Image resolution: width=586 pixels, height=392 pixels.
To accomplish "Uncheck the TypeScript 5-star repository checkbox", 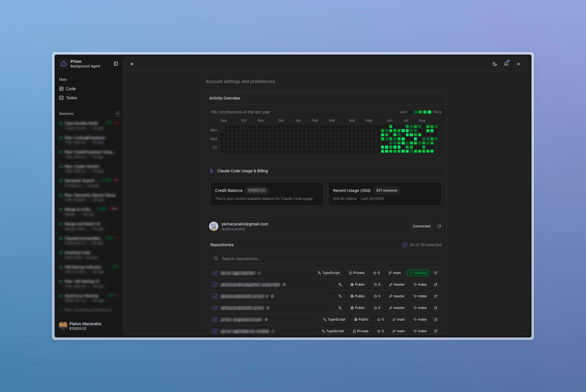I will tap(215, 319).
